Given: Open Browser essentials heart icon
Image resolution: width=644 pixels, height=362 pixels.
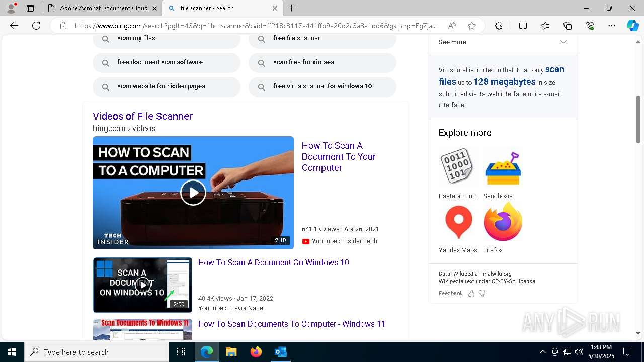Looking at the screenshot, I should [x=590, y=26].
